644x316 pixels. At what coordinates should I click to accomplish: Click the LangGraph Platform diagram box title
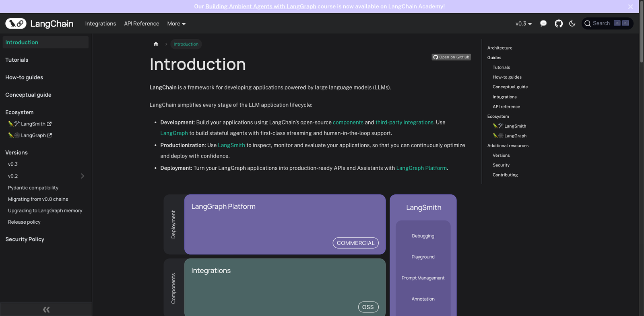coord(223,206)
